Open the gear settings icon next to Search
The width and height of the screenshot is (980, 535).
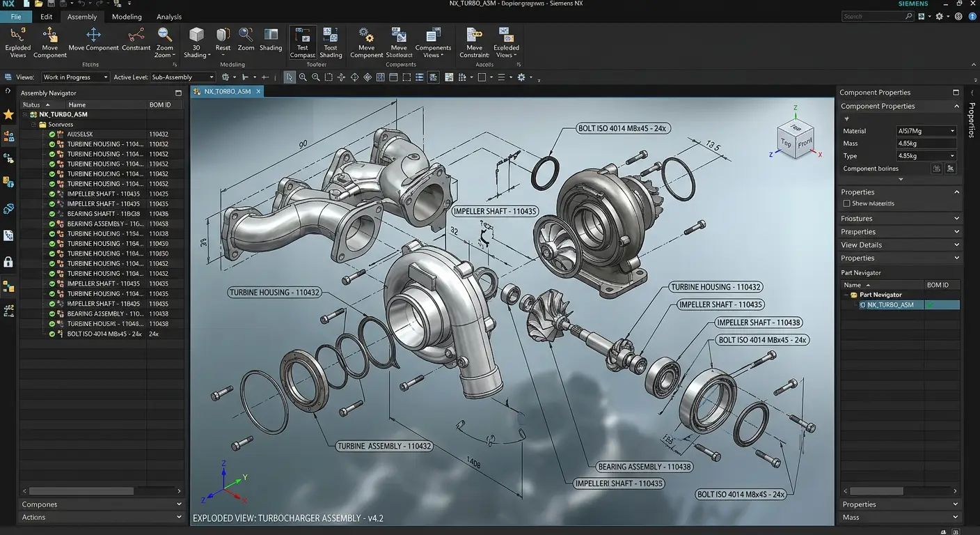(x=940, y=16)
